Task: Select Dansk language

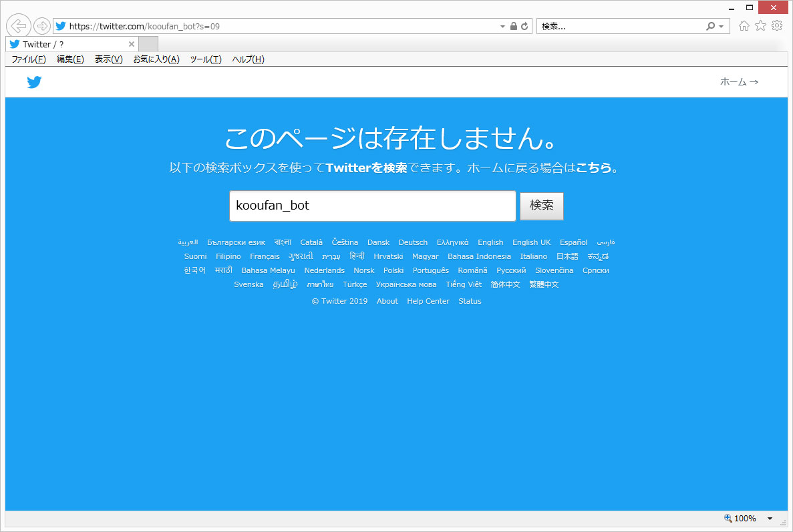Action: [x=378, y=242]
